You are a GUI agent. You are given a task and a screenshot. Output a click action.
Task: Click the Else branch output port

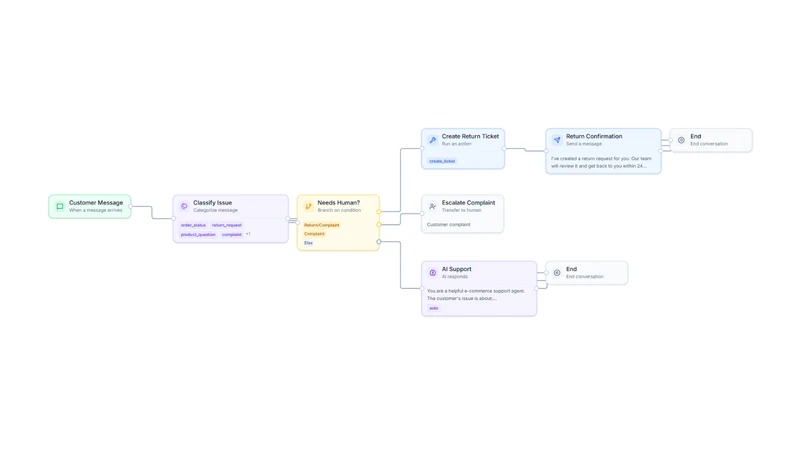379,242
